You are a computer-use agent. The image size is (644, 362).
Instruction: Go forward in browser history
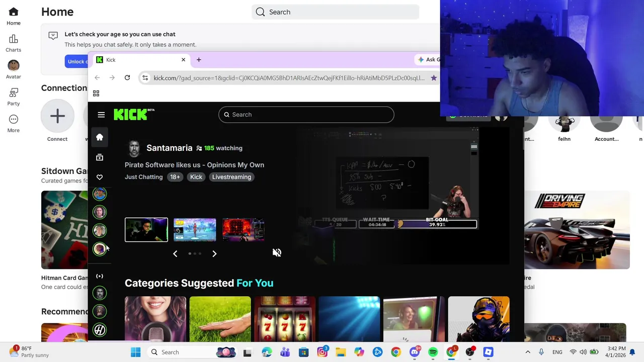112,78
